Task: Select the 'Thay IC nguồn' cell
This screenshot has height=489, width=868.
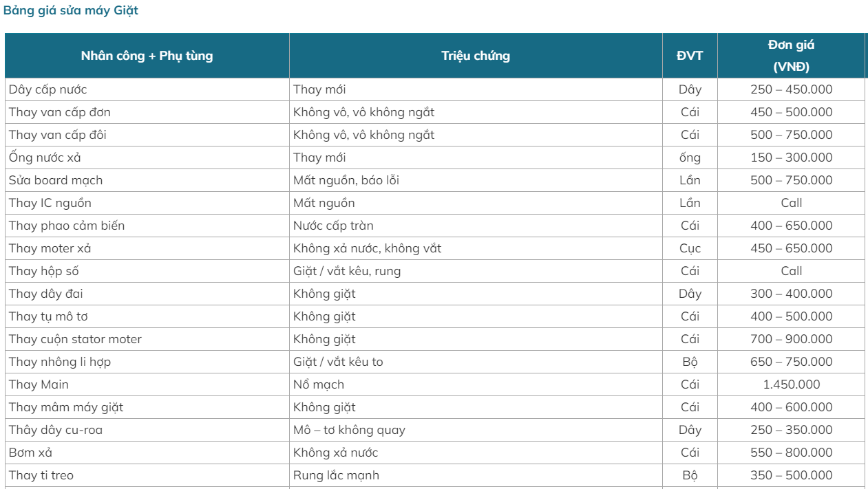Action: click(x=50, y=203)
